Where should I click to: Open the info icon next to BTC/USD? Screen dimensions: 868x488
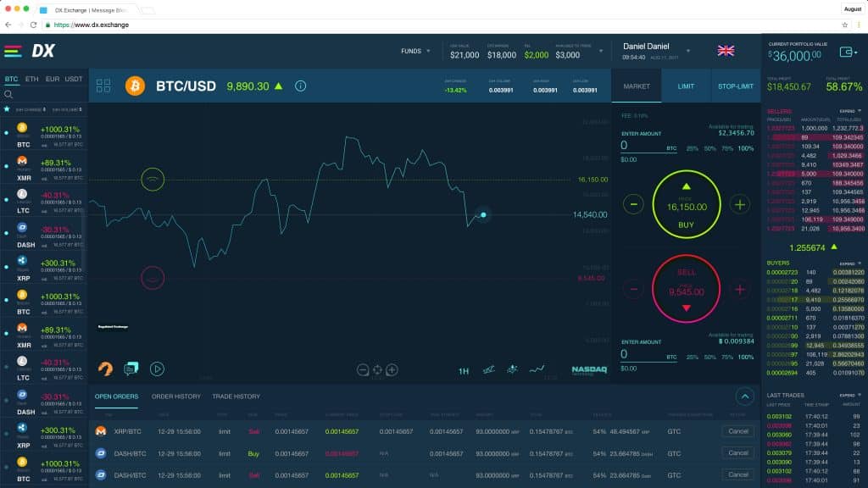pos(301,86)
